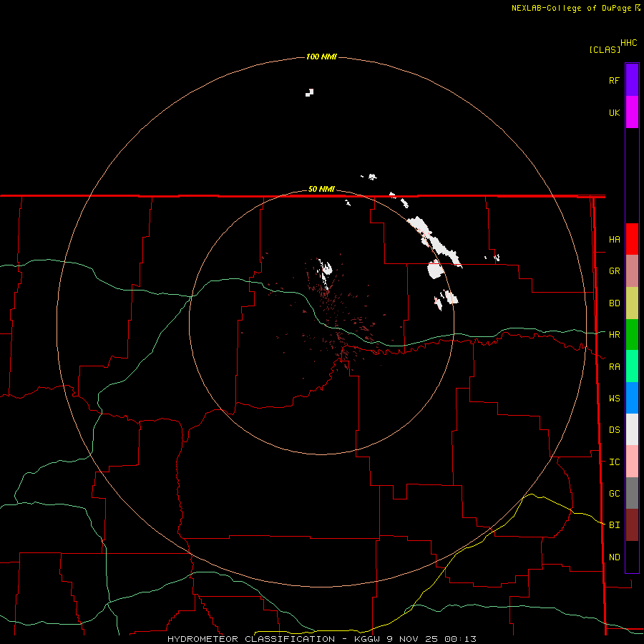
Task: Click the 100 NMI range ring label
Action: [x=321, y=57]
